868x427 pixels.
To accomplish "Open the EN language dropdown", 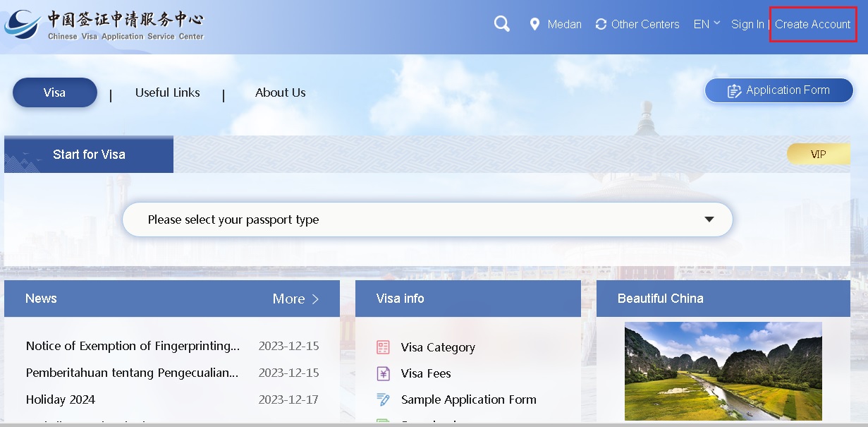I will pyautogui.click(x=706, y=24).
